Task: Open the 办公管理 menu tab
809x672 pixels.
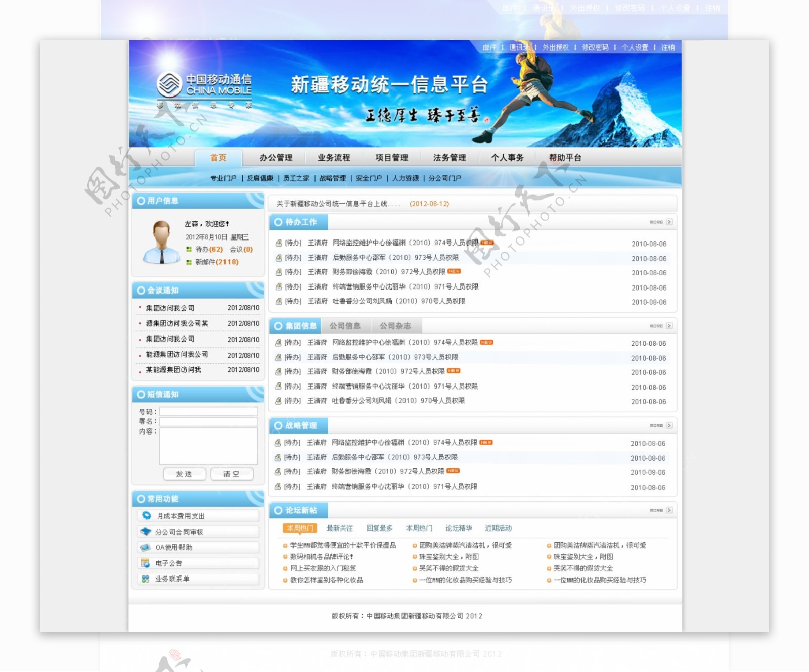Action: [x=276, y=158]
